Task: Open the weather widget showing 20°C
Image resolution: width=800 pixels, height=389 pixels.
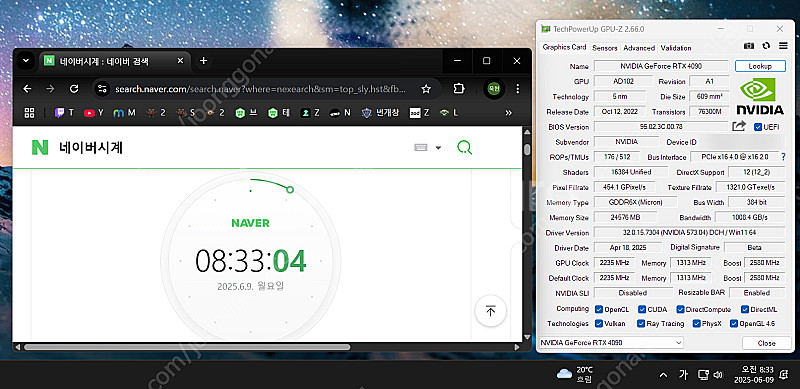Action: coord(575,375)
